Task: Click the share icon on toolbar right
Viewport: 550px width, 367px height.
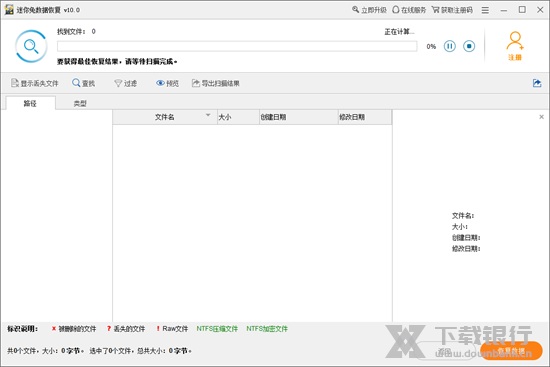Action: click(537, 83)
